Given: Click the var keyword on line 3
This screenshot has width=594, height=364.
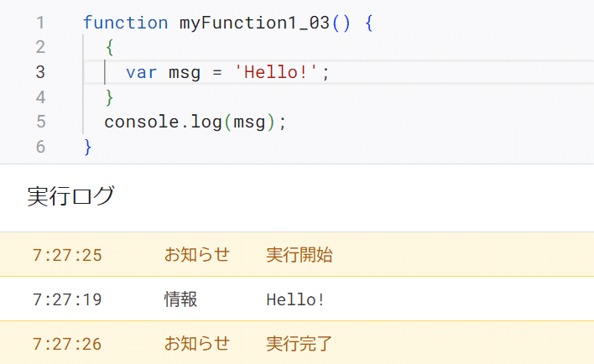Looking at the screenshot, I should pyautogui.click(x=141, y=72).
